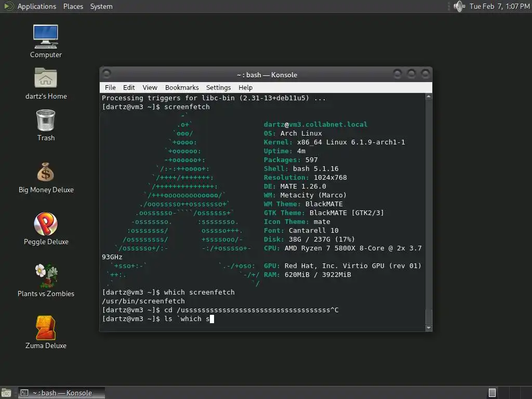Click the workspace switcher box in bottom panel
The height and width of the screenshot is (399, 532).
492,393
